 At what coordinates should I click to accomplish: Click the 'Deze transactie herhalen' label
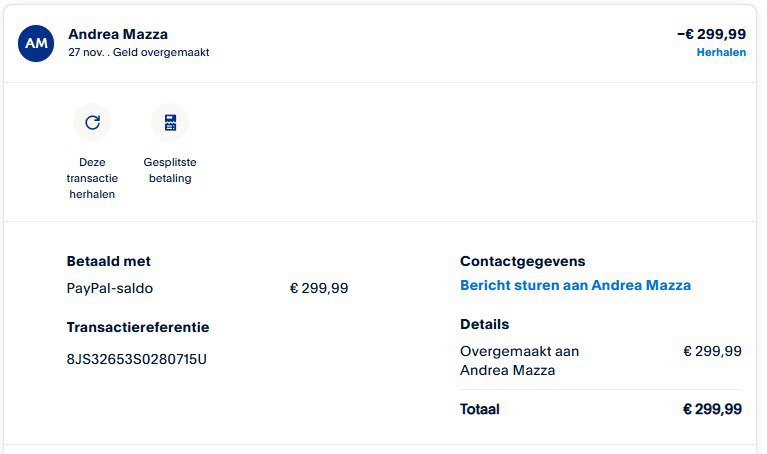click(x=92, y=178)
